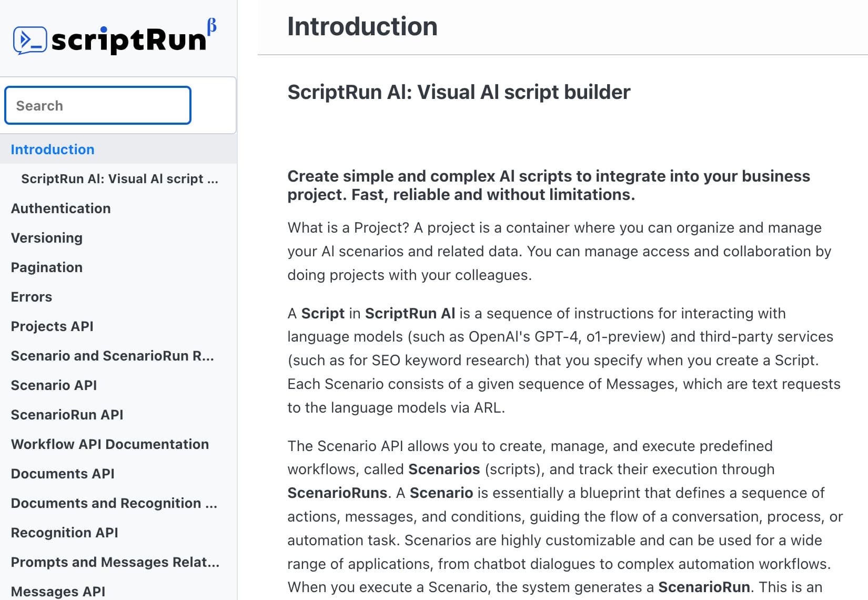Image resolution: width=868 pixels, height=600 pixels.
Task: Open the Authentication docs section
Action: (60, 208)
